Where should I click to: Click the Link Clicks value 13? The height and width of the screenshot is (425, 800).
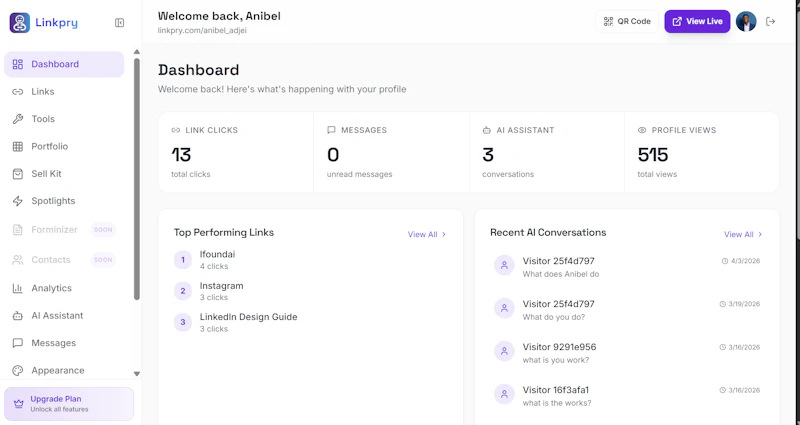click(x=181, y=155)
